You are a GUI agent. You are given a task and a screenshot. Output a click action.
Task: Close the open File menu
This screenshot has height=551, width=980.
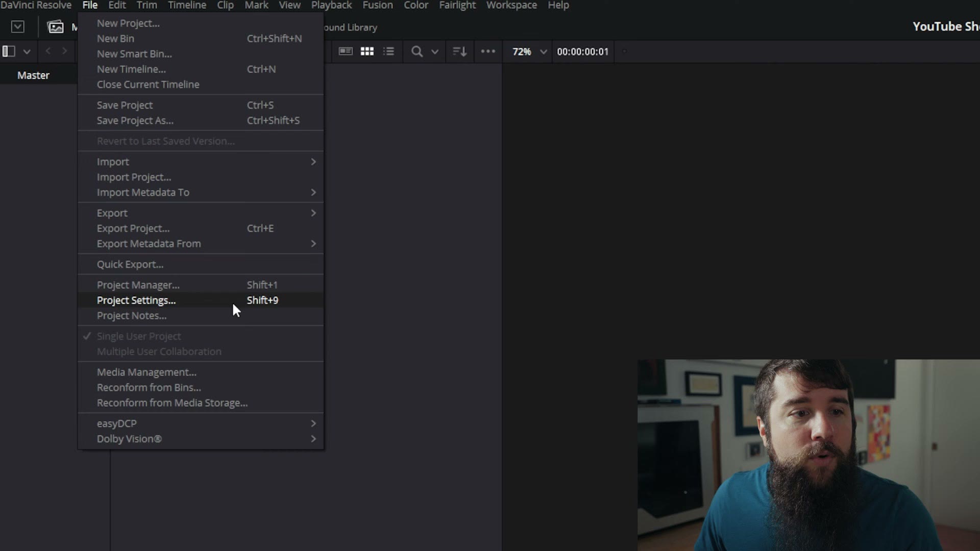pyautogui.click(x=90, y=5)
